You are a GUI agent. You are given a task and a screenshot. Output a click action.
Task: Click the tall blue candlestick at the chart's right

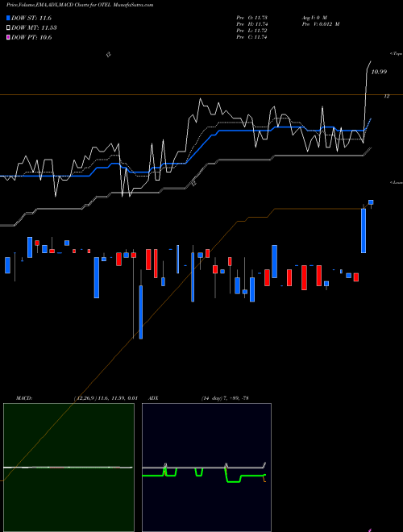coord(364,231)
